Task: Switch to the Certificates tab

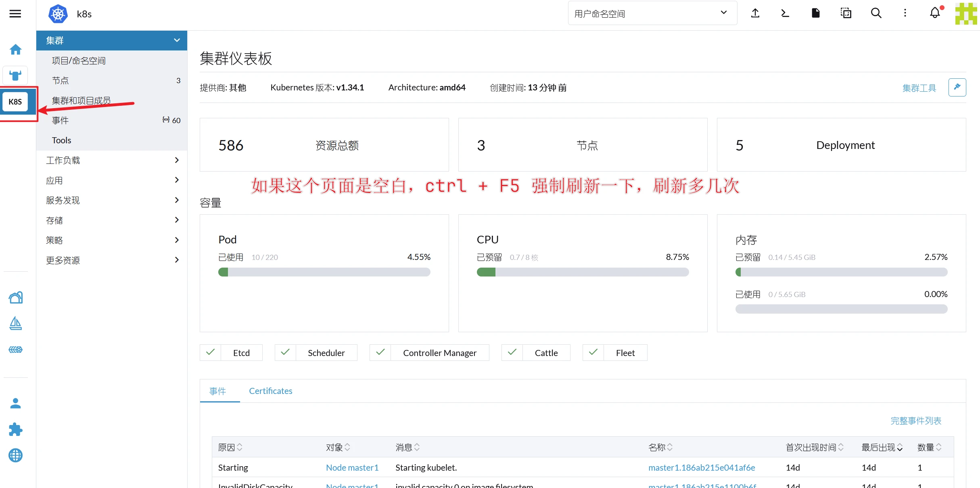Action: pyautogui.click(x=270, y=391)
